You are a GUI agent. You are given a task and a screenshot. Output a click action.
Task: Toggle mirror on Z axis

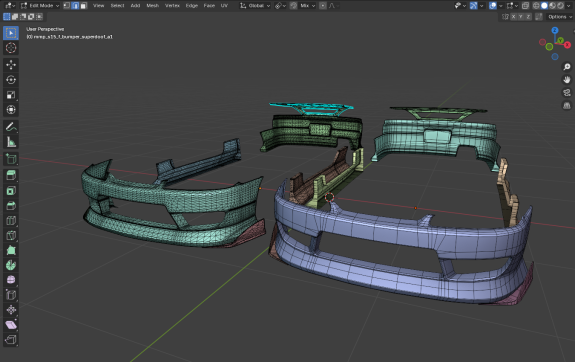[x=528, y=17]
